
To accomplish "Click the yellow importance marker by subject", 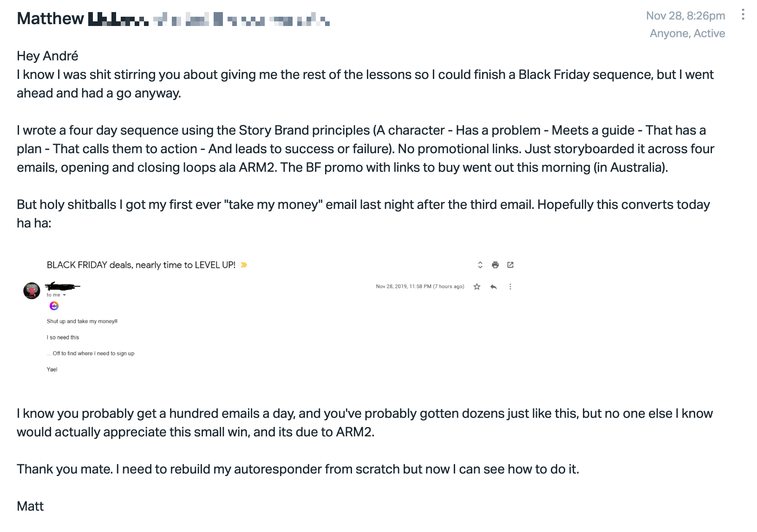I will 244,265.
